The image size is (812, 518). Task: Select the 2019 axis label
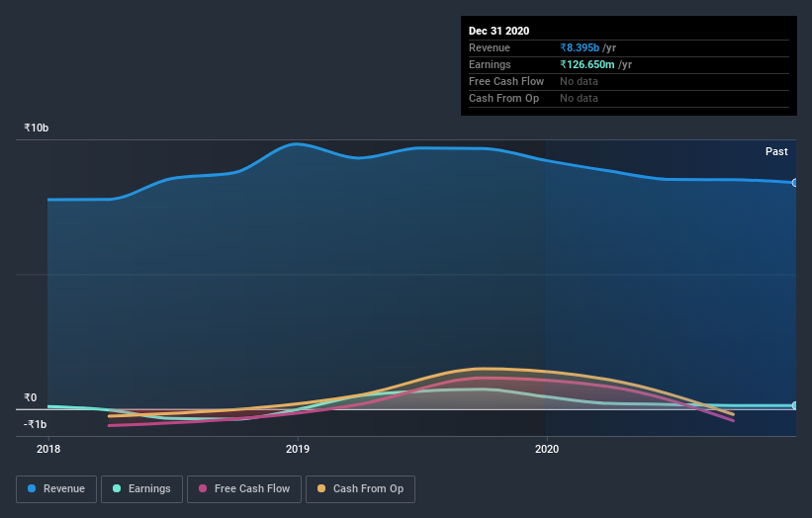298,449
